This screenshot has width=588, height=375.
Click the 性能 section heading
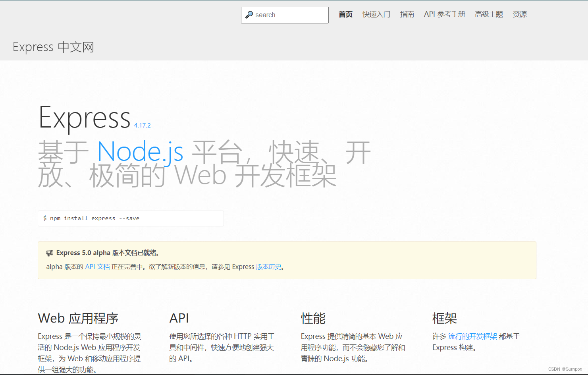313,318
